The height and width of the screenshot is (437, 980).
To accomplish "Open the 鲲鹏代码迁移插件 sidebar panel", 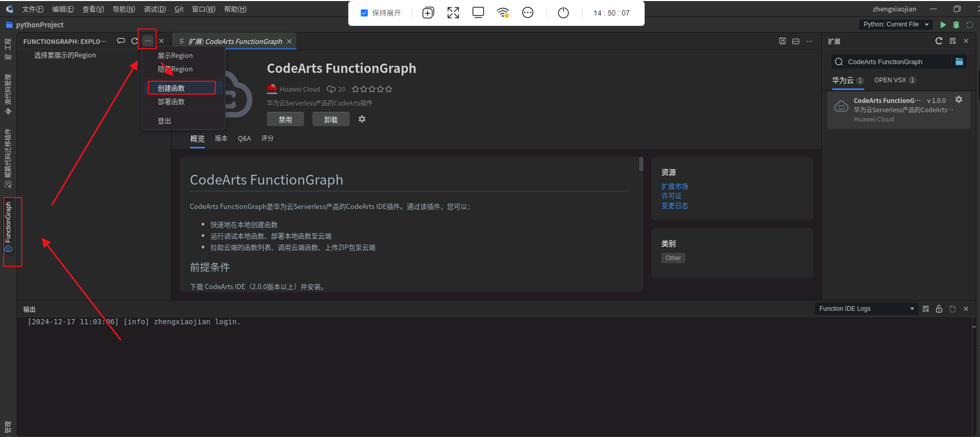I will click(8, 158).
